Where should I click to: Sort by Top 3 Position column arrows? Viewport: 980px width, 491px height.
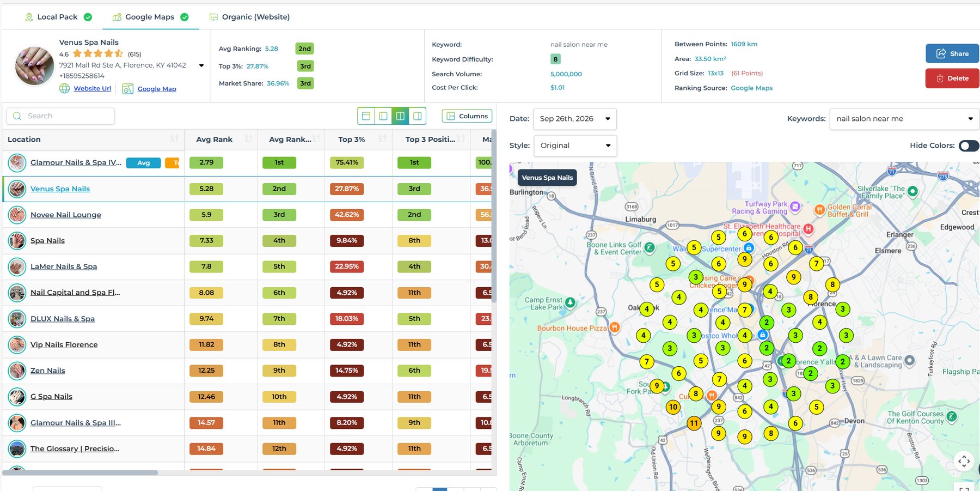click(x=461, y=139)
